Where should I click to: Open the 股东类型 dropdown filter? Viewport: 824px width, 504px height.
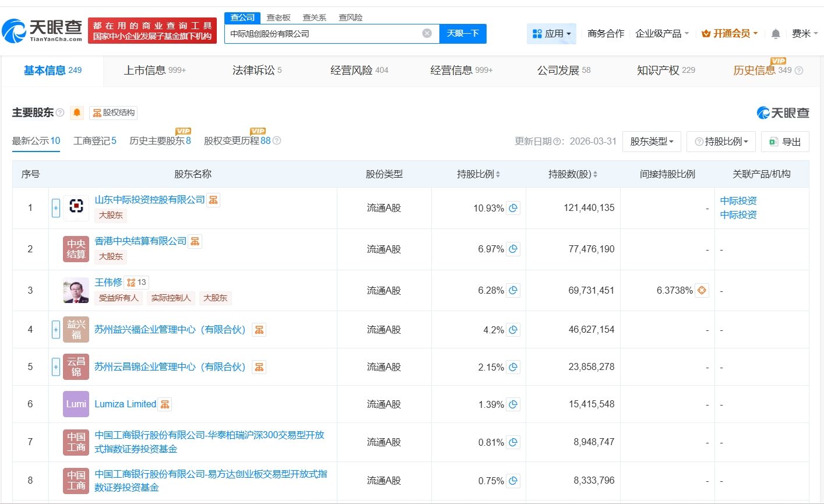click(652, 142)
